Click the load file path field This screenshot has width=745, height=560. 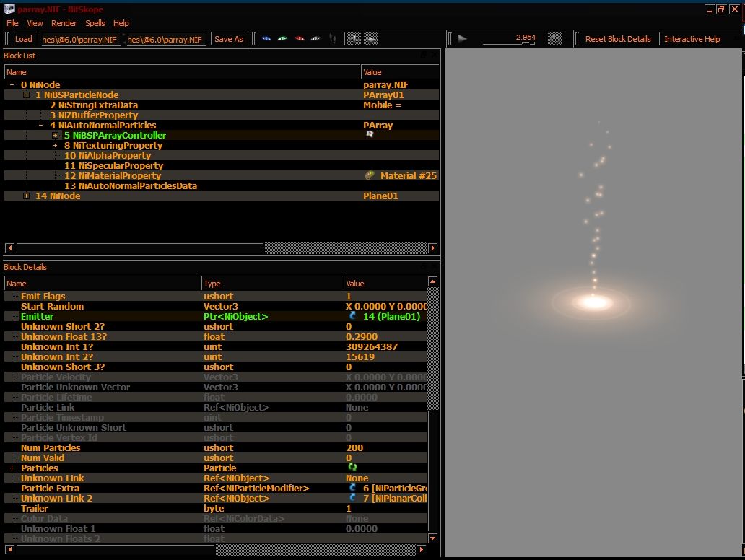82,40
